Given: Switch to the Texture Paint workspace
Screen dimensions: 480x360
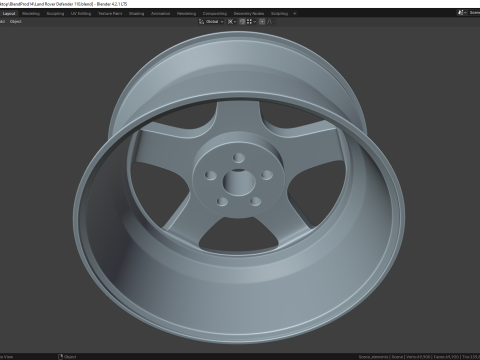Looking at the screenshot, I should 110,14.
